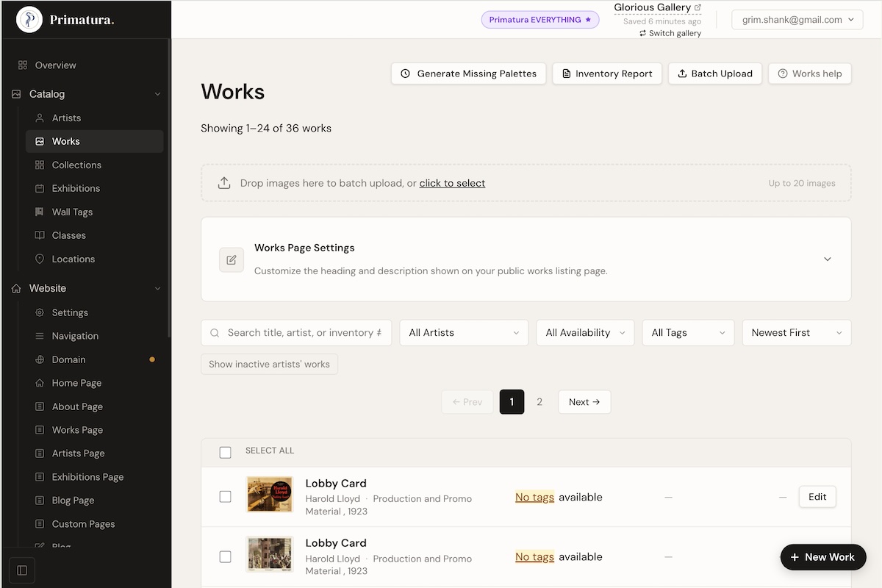Viewport: 882px width, 588px height.
Task: Click the Website house icon
Action: [x=16, y=288]
